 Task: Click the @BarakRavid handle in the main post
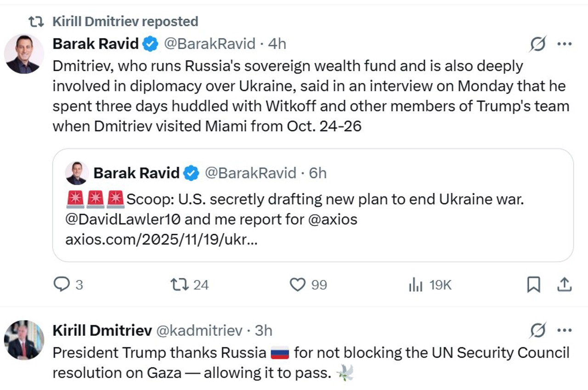(209, 44)
